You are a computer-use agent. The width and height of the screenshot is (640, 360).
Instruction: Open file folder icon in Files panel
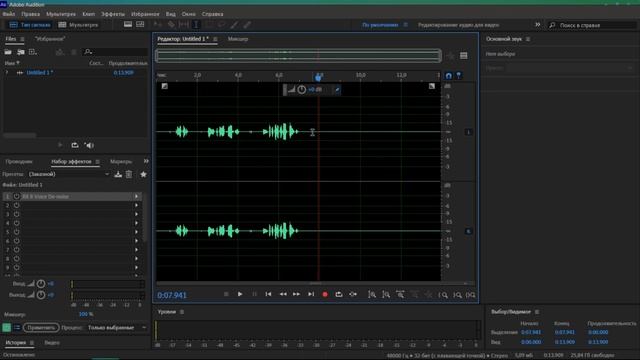pyautogui.click(x=8, y=52)
